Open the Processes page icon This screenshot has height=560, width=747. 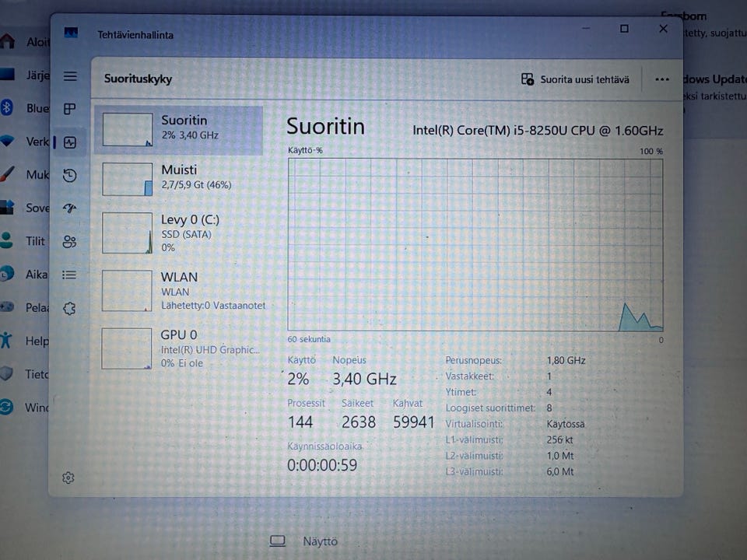pyautogui.click(x=69, y=109)
